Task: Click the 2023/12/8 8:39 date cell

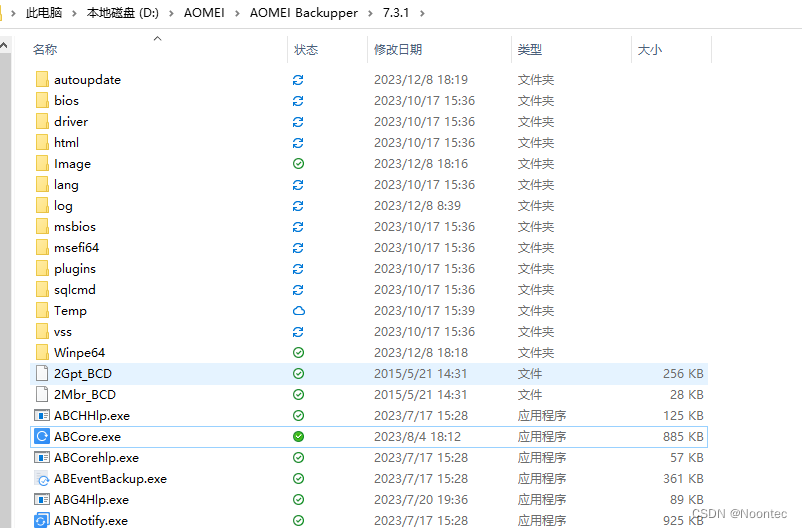Action: tap(417, 206)
